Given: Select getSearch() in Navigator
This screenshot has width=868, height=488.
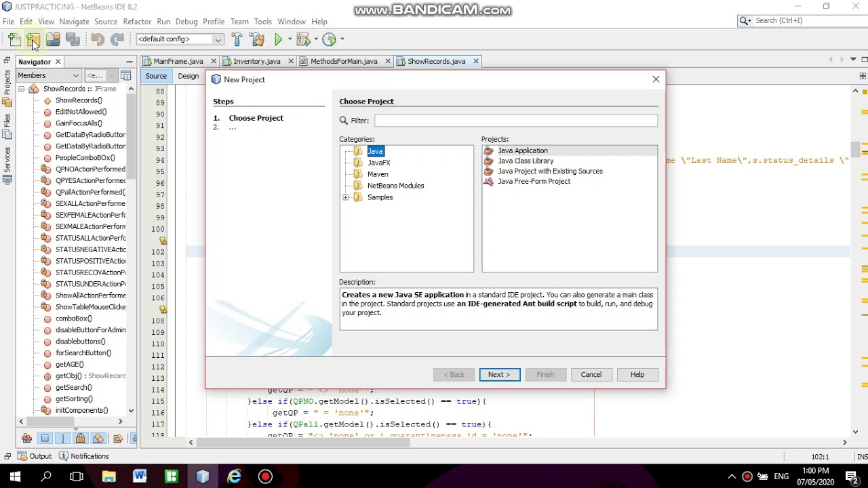Looking at the screenshot, I should [73, 388].
